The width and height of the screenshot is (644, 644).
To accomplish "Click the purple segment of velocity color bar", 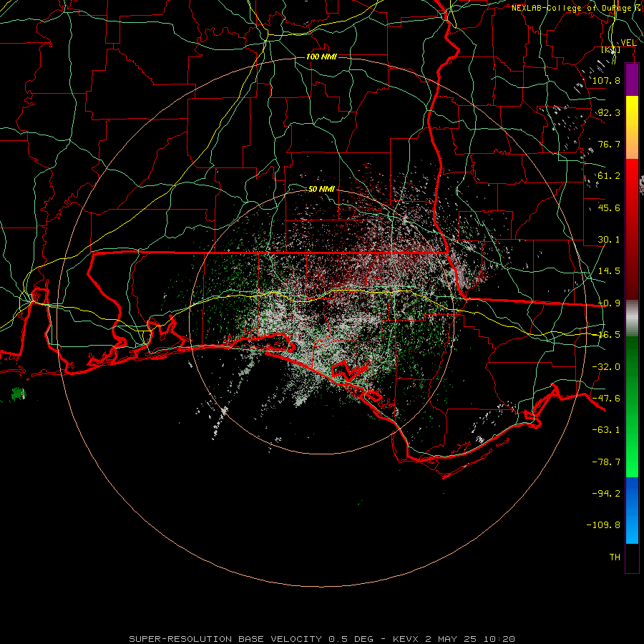I will coord(632,79).
